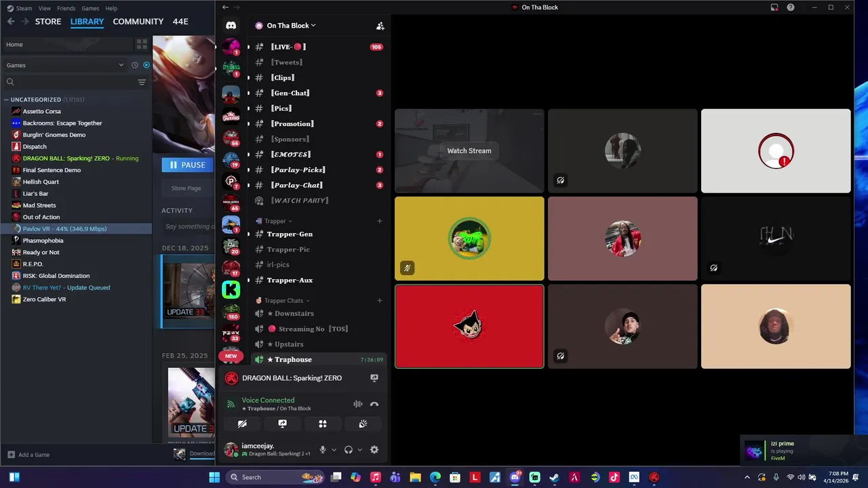
Task: Open the Steam Games filter dropdown
Action: (x=65, y=65)
